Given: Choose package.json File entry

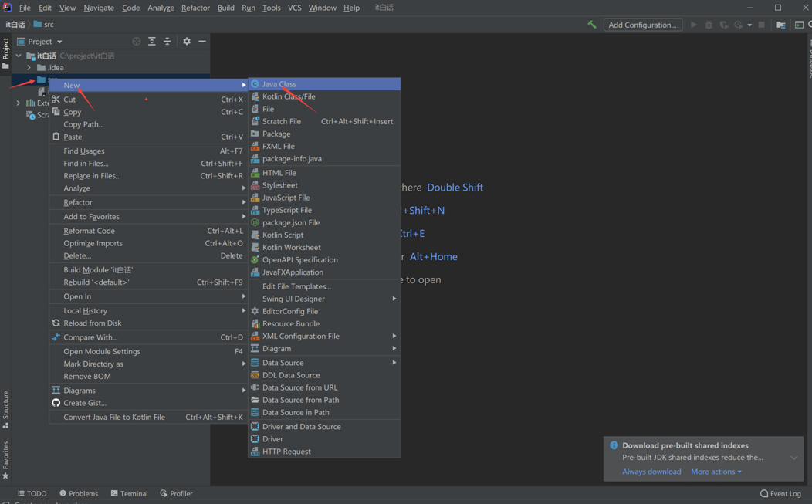Looking at the screenshot, I should coord(325,222).
